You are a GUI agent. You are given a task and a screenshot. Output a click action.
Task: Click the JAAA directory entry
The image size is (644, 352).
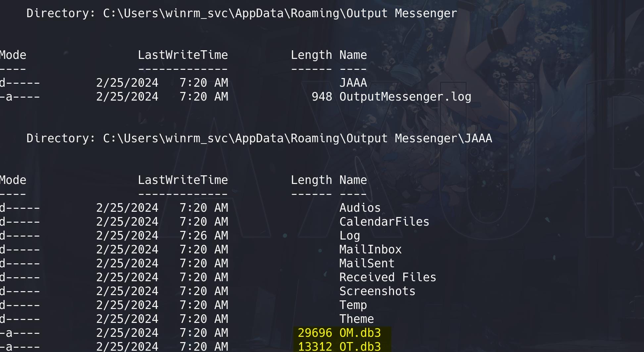click(353, 83)
